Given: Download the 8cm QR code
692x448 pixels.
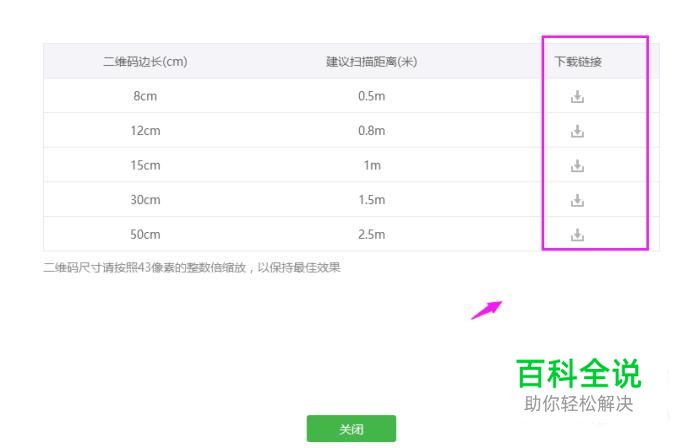Looking at the screenshot, I should (577, 96).
